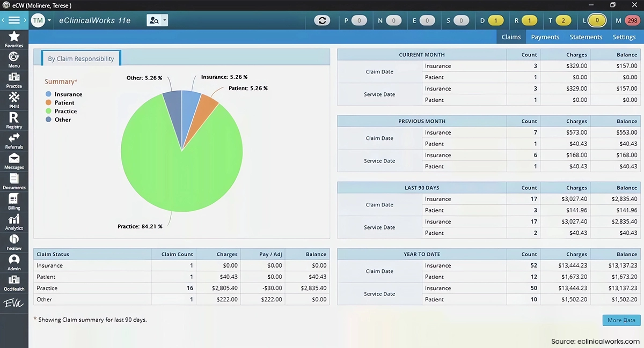This screenshot has height=348, width=644.
Task: Open Messages in the sidebar
Action: coord(14,161)
